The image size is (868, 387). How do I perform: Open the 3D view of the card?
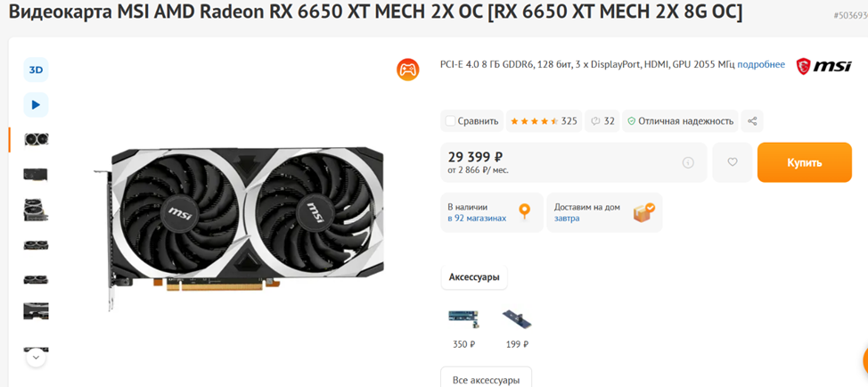36,70
